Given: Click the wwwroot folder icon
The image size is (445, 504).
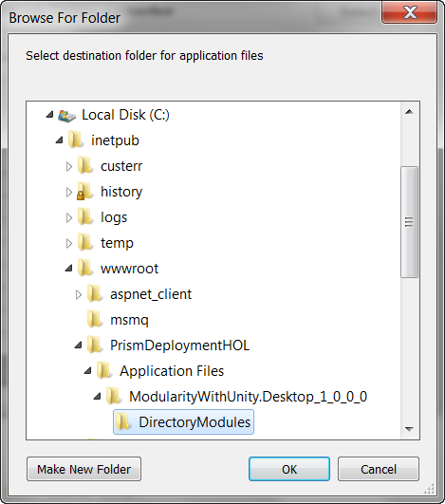Looking at the screenshot, I should (x=85, y=269).
